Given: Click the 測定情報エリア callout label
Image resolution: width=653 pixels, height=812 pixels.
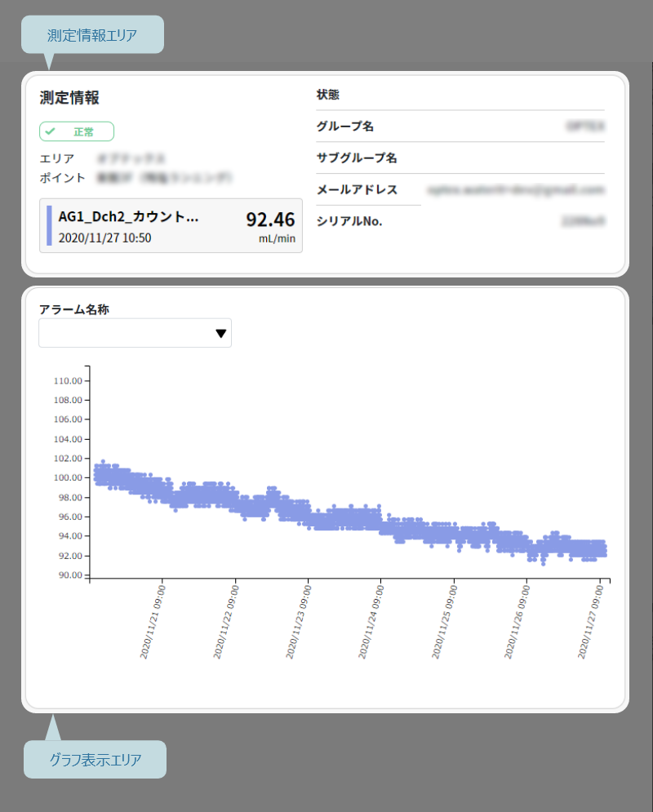Looking at the screenshot, I should (x=92, y=35).
